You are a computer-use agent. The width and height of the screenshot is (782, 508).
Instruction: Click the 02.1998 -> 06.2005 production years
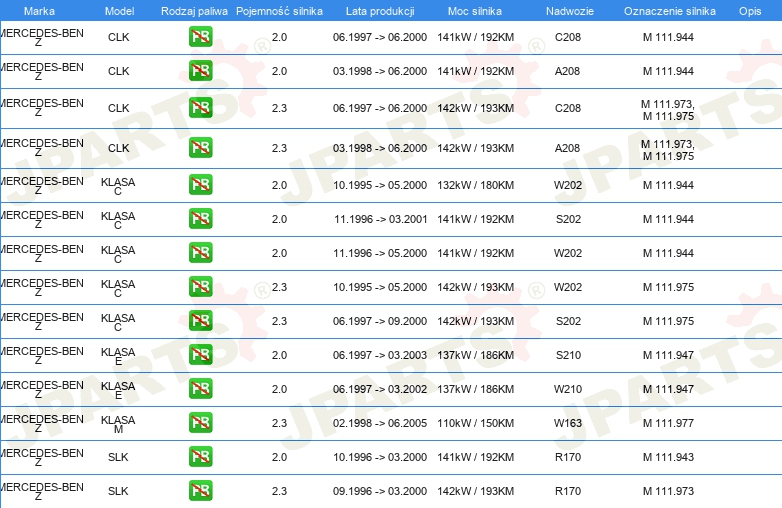[x=380, y=423]
